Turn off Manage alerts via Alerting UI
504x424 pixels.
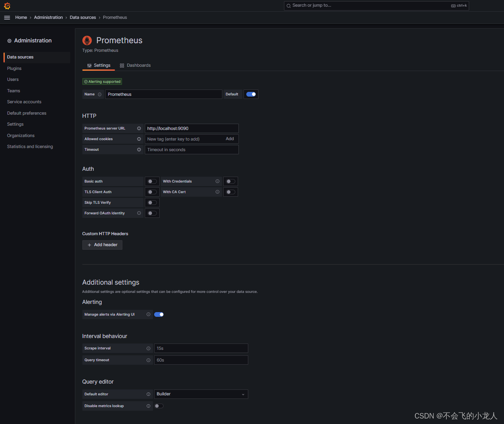(159, 314)
